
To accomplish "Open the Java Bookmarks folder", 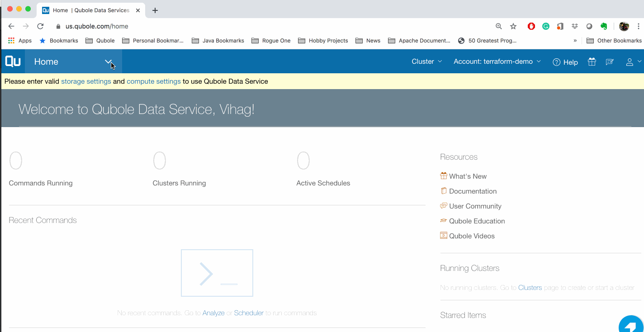I will click(218, 41).
